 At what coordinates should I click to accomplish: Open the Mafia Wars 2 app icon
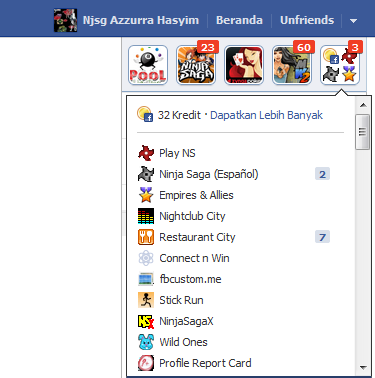tap(292, 65)
